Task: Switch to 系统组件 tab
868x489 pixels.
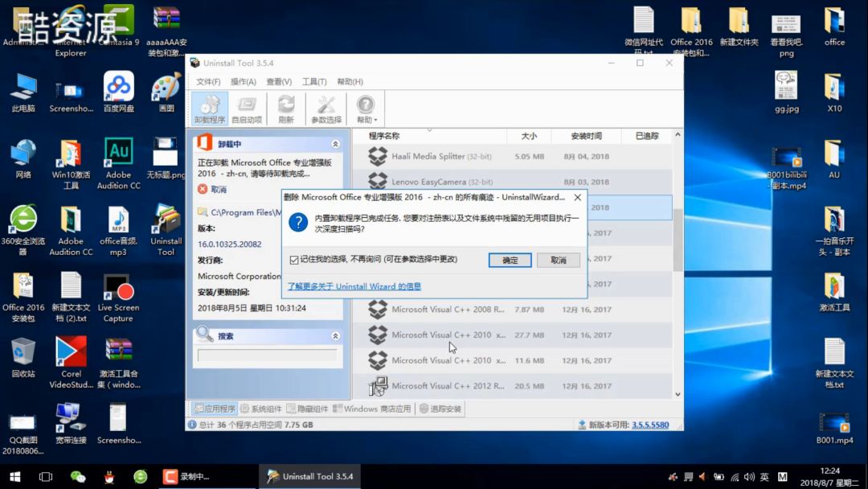Action: 260,409
